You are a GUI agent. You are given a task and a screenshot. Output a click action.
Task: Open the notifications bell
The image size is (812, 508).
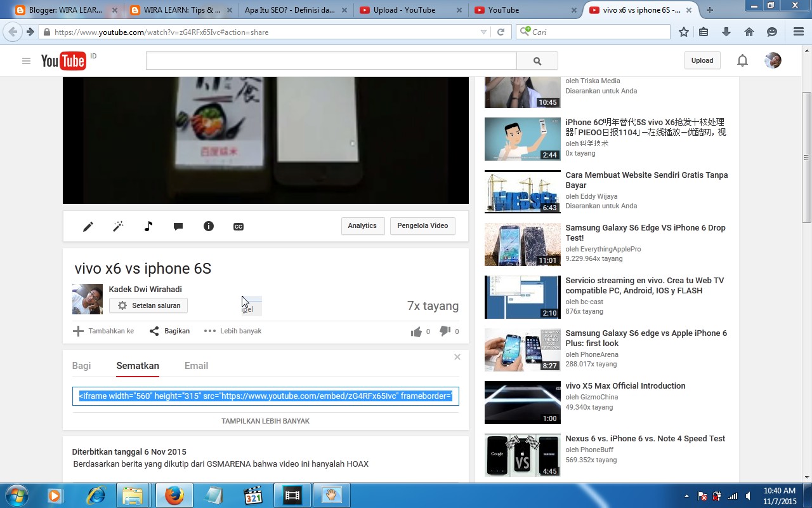(742, 60)
